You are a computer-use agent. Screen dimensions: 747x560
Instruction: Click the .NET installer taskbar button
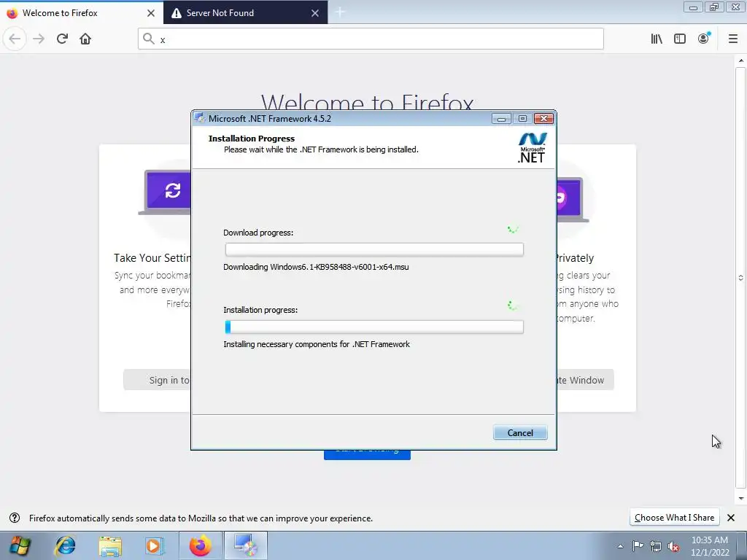(x=245, y=545)
